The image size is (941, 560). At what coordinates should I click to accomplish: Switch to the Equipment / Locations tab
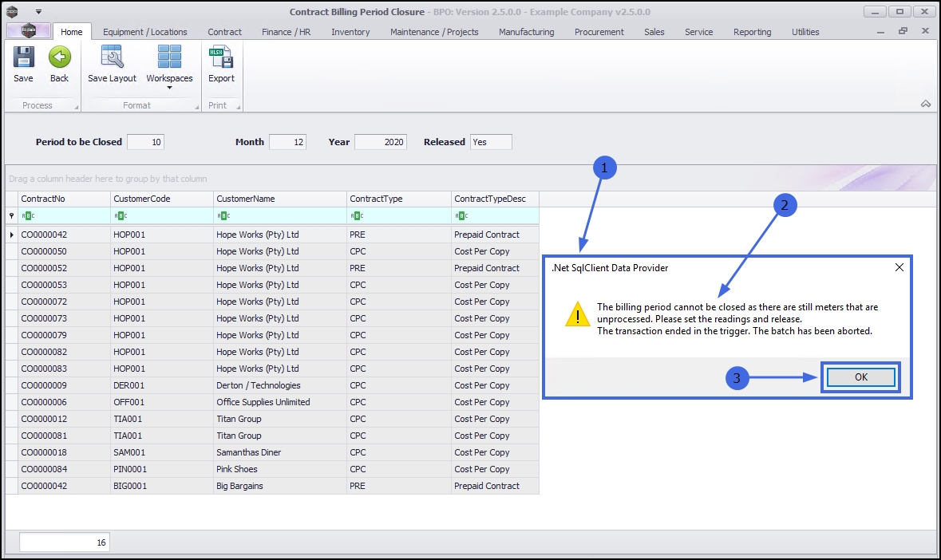144,32
